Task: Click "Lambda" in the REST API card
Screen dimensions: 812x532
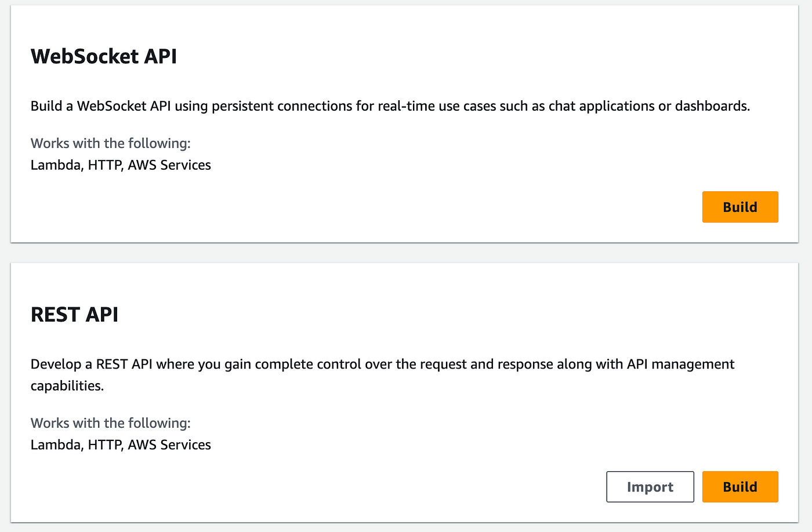Action: tap(55, 445)
